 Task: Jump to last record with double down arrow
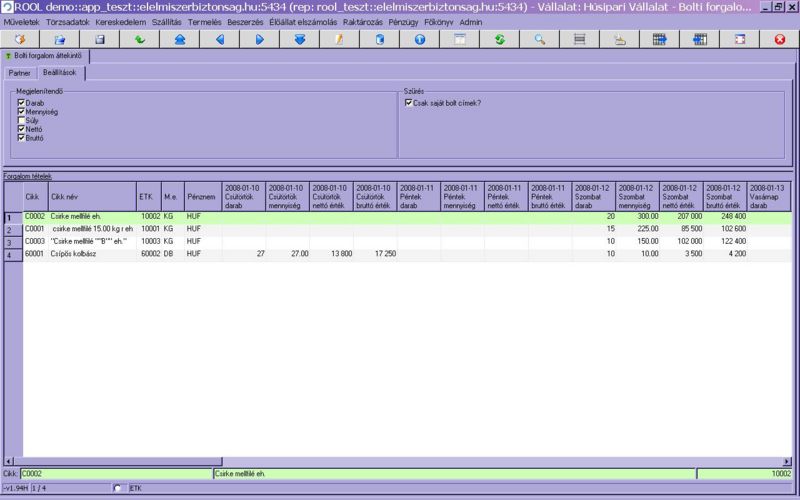tap(299, 39)
